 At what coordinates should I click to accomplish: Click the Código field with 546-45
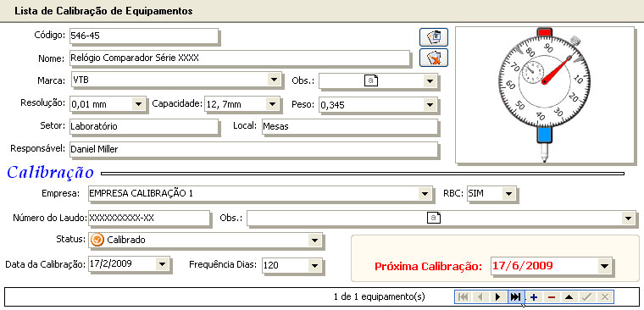(143, 36)
